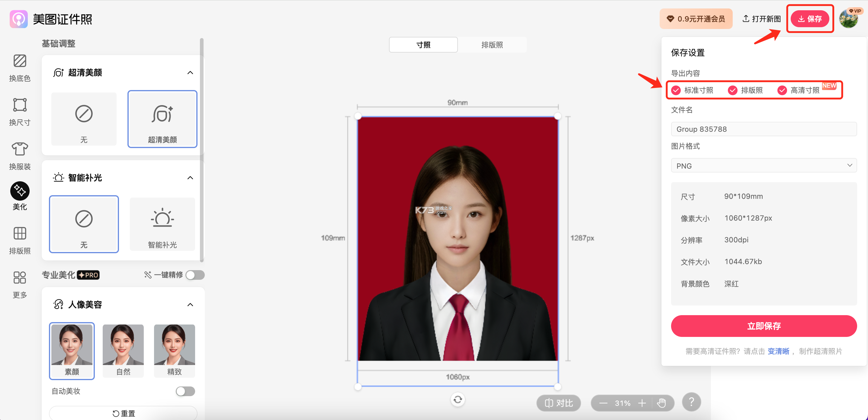The height and width of the screenshot is (420, 868).
Task: Open the 更多 more tools menu
Action: coord(20,285)
